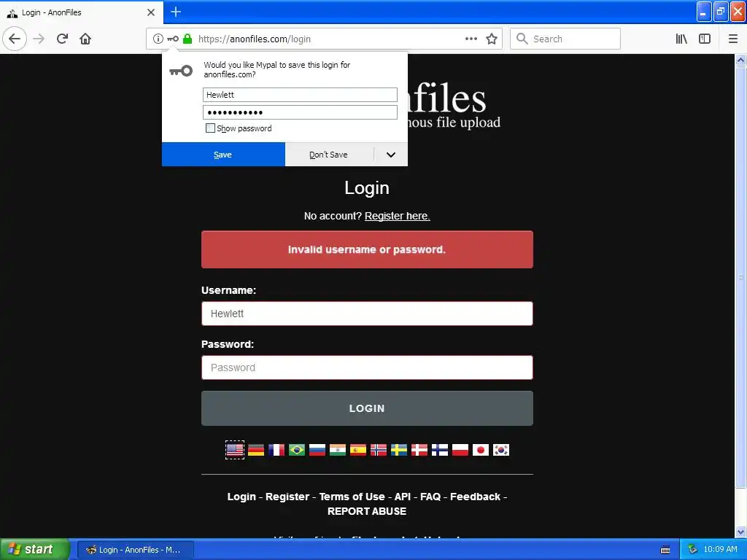This screenshot has height=560, width=747.
Task: Click the network icon in system tray
Action: click(x=693, y=550)
